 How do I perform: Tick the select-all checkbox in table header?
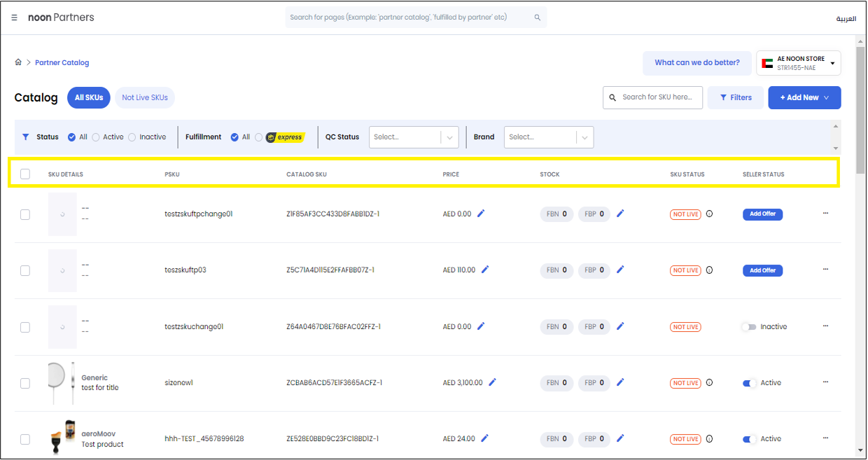tap(25, 174)
